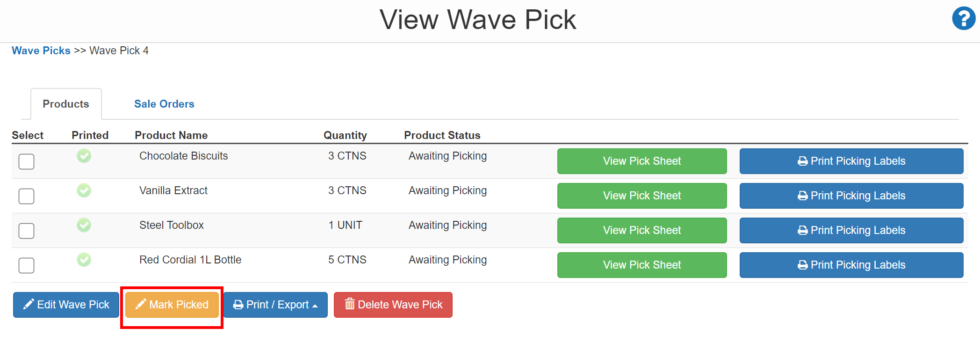Open the Wave Picks breadcrumb link
980x343 pixels.
coord(41,51)
